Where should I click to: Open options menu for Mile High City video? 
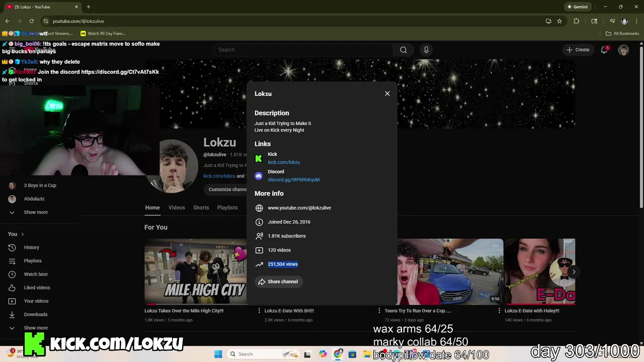[x=260, y=311]
